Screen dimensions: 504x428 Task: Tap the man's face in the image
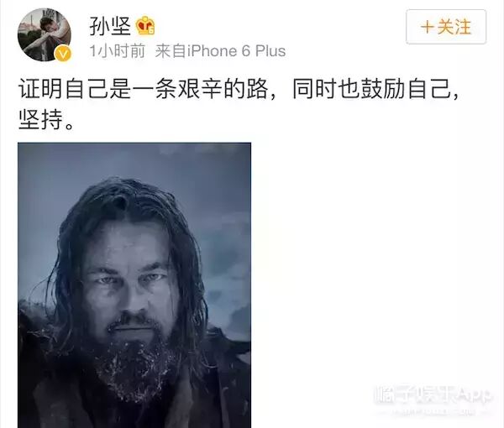[x=132, y=283]
